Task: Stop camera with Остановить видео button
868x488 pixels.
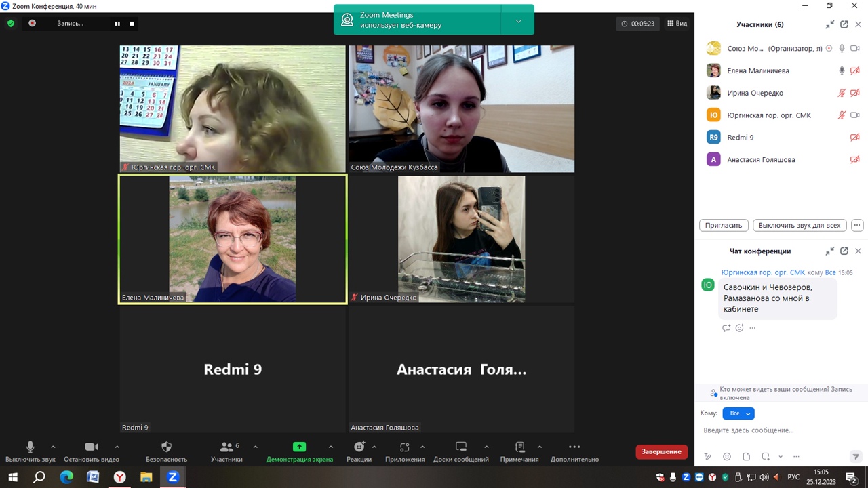Action: 92,451
